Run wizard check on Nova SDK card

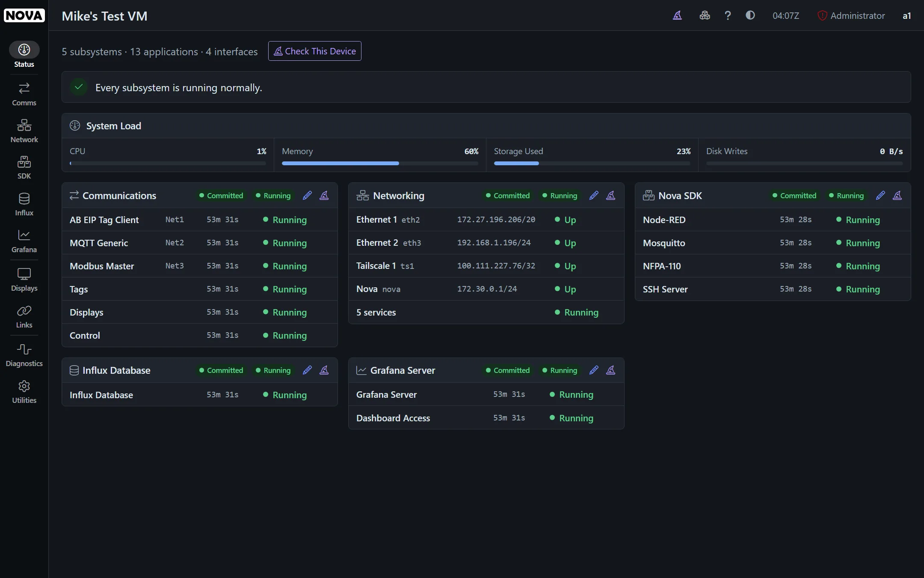coord(897,196)
